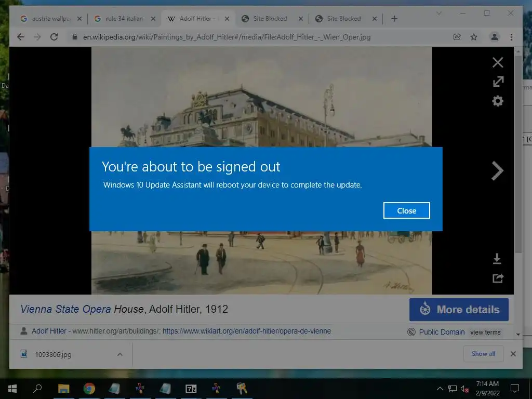Image resolution: width=532 pixels, height=399 pixels.
Task: Open tab search dropdown chevron
Action: [x=438, y=13]
